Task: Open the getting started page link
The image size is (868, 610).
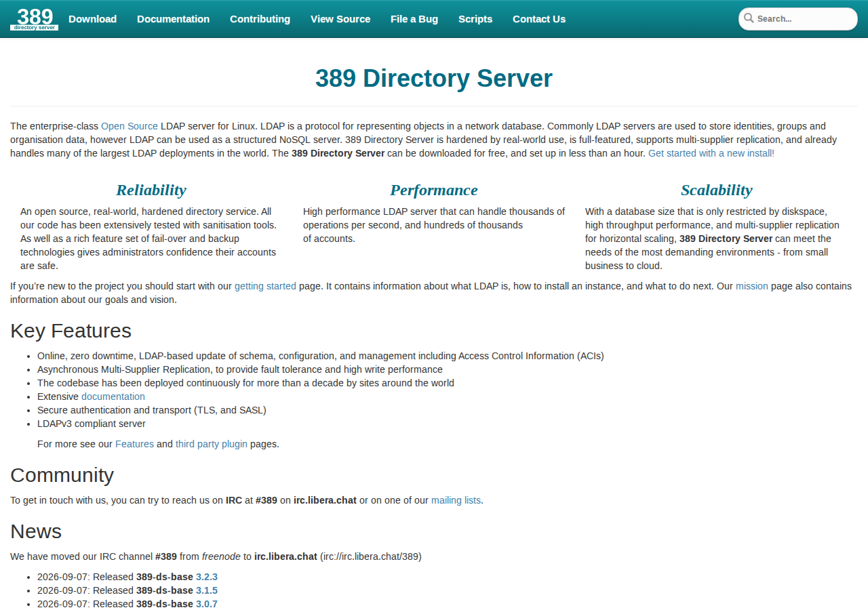Action: pyautogui.click(x=265, y=286)
